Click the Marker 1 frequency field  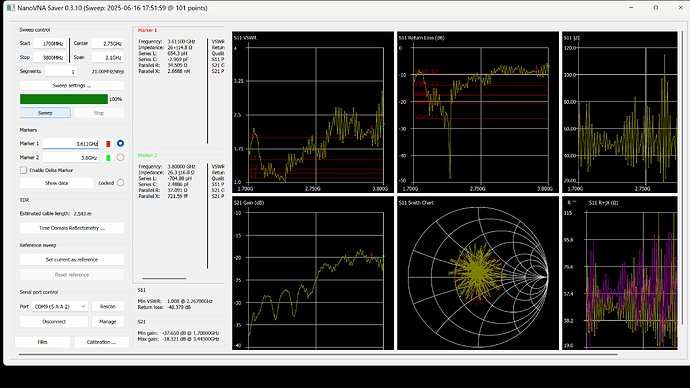[x=71, y=144]
